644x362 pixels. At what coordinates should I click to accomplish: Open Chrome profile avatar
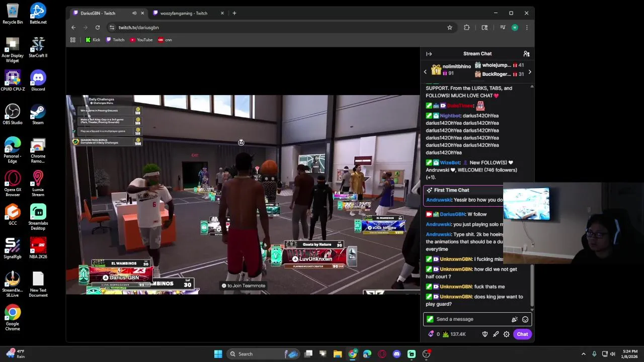coord(515,28)
